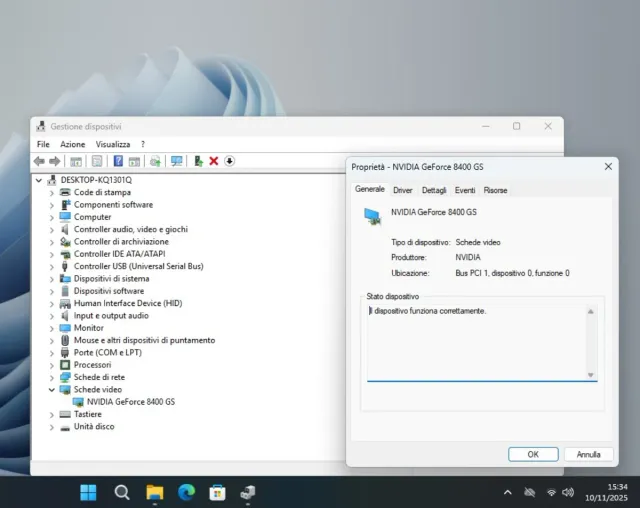
Task: Expand the Monitor category
Action: pos(52,328)
